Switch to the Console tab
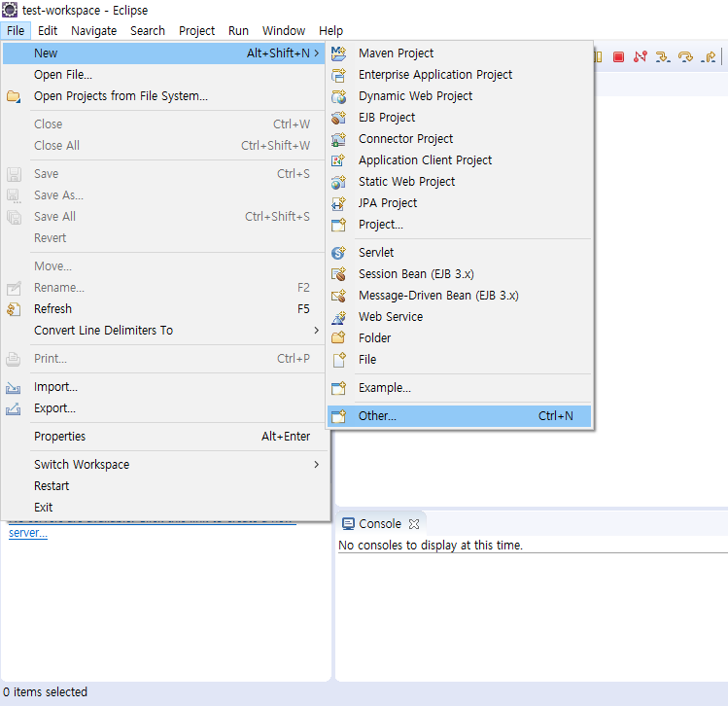The image size is (728, 706). coord(380,524)
